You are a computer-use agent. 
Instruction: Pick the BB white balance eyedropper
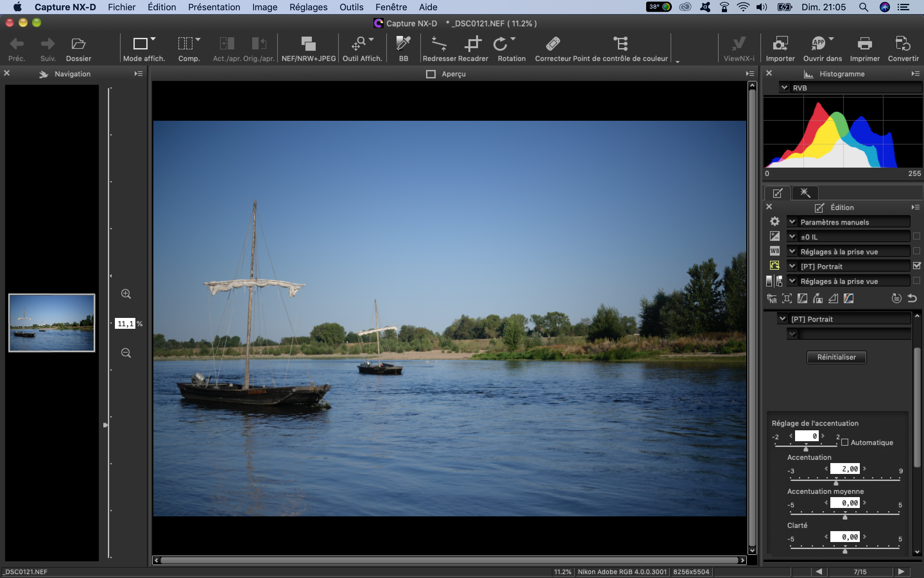point(403,44)
